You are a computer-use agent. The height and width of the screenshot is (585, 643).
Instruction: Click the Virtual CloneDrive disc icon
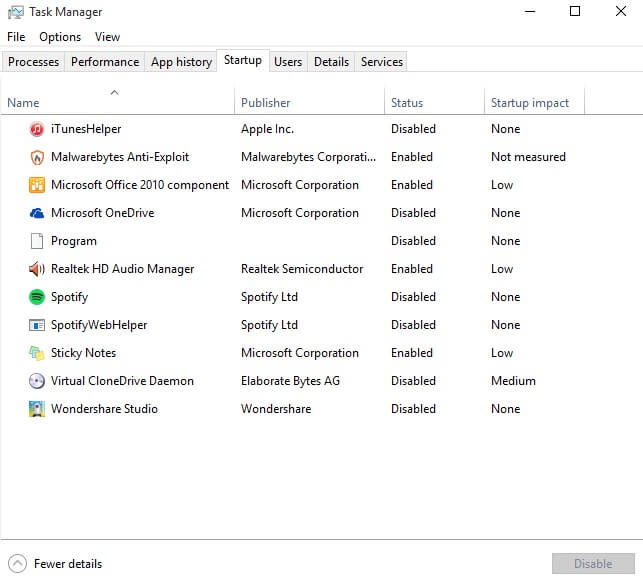coord(36,381)
